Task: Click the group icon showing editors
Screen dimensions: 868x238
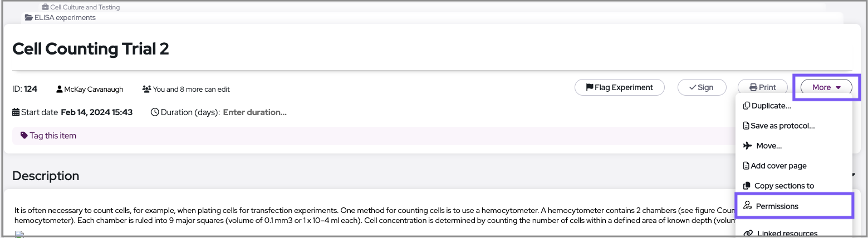Action: click(x=147, y=89)
